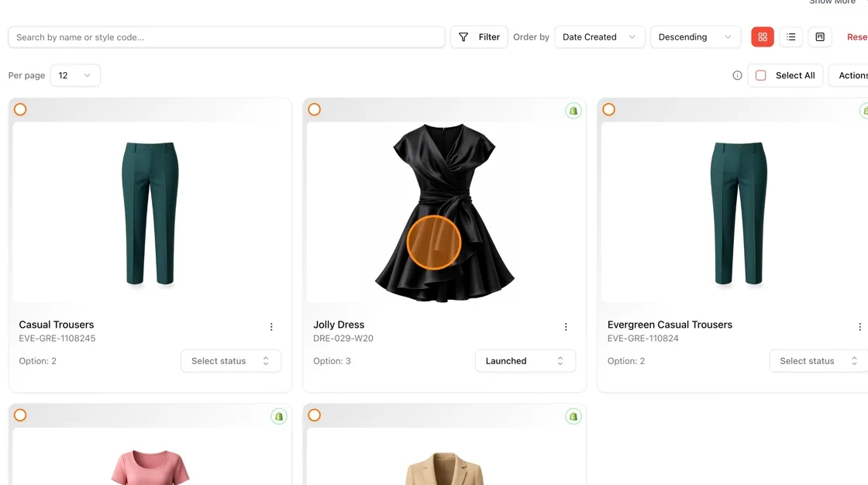868x485 pixels.
Task: Switch to grid view icon
Action: [763, 37]
